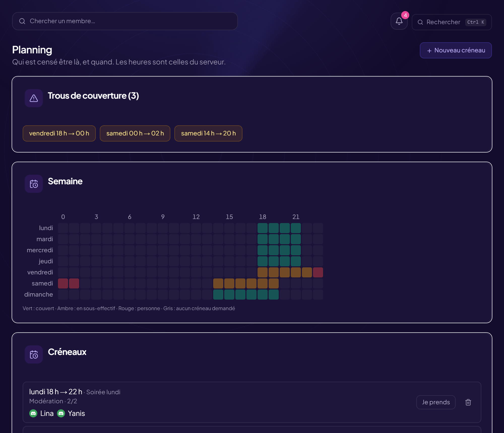Click the Planning page heading

(32, 50)
